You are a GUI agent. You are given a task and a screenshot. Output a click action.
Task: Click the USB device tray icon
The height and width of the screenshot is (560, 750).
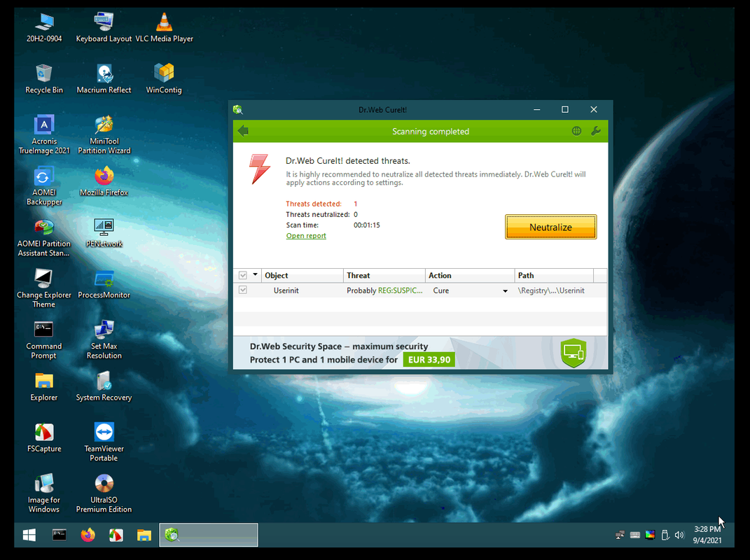pyautogui.click(x=665, y=535)
